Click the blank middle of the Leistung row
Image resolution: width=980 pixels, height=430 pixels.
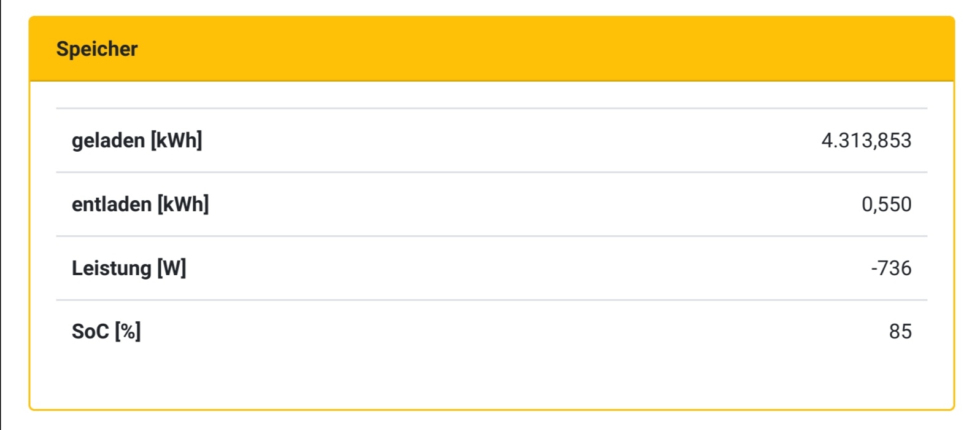[491, 268]
